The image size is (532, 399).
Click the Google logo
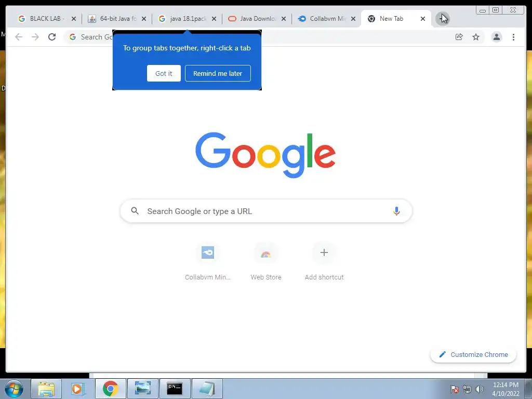click(265, 154)
